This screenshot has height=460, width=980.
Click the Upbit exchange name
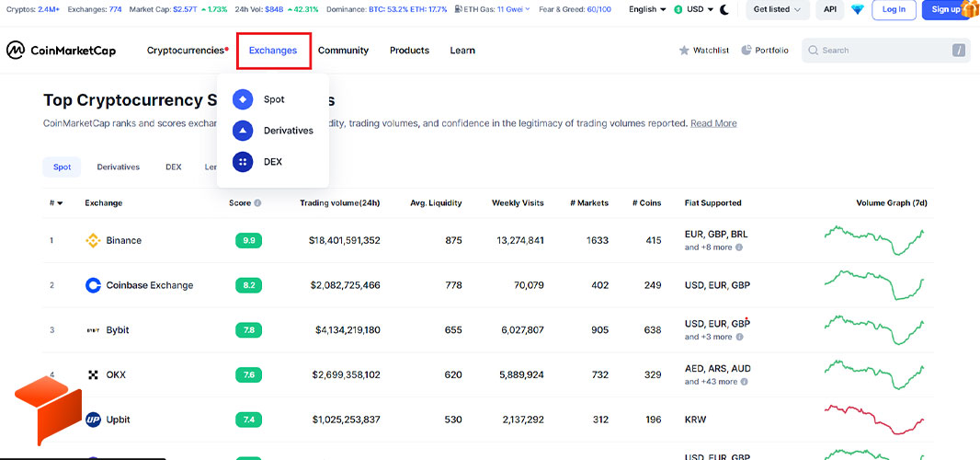[118, 420]
